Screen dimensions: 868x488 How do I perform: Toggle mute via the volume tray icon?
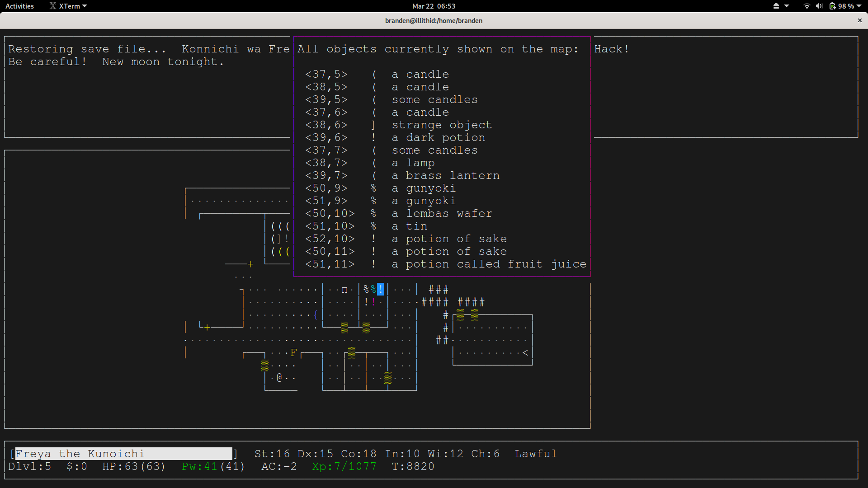click(820, 6)
